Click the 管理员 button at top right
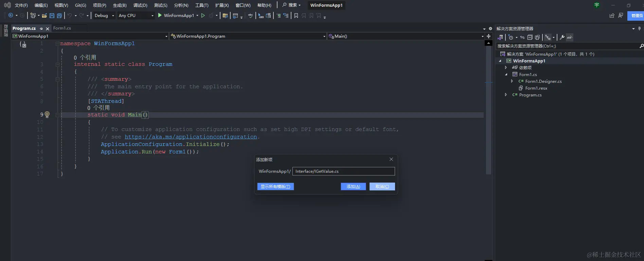 636,16
